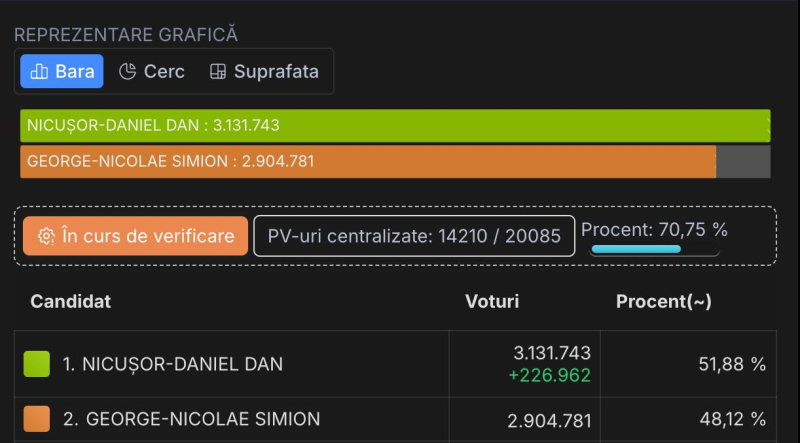Click the treemap icon beside Suprafata
The height and width of the screenshot is (443, 800).
point(218,71)
